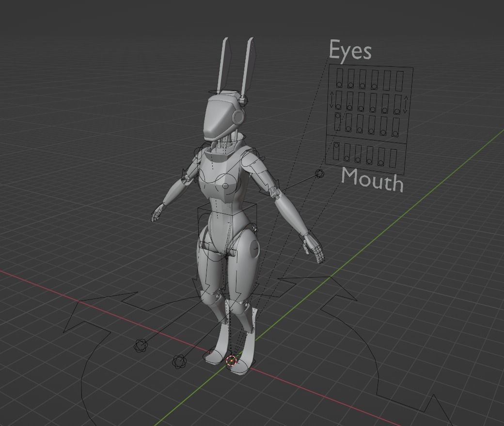Select the 3D cursor at the character's feet
504x426 pixels.
(232, 361)
